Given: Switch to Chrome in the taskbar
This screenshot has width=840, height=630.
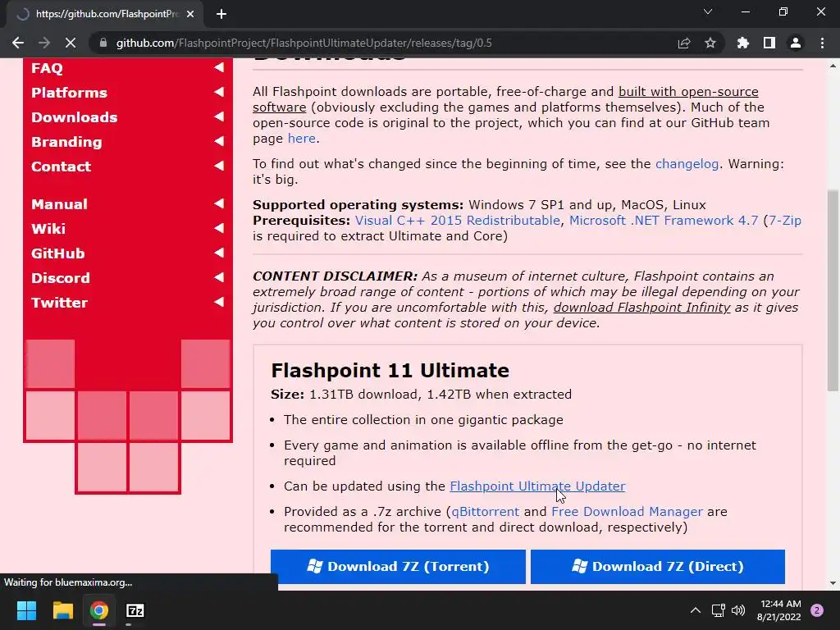Looking at the screenshot, I should [99, 610].
